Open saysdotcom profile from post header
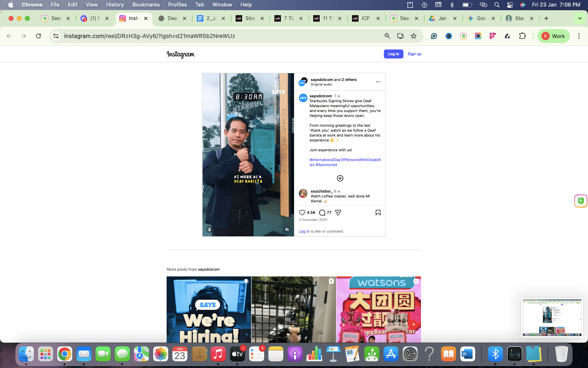This screenshot has width=588, height=368. [x=322, y=80]
